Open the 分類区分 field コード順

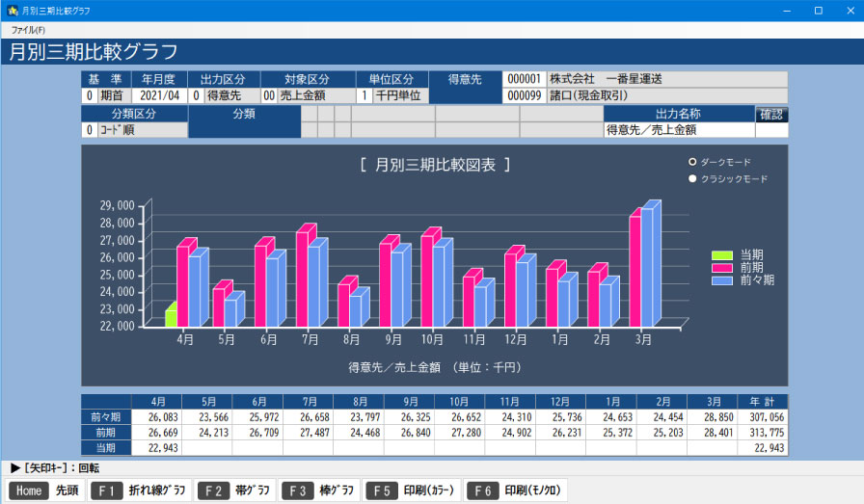tap(141, 130)
